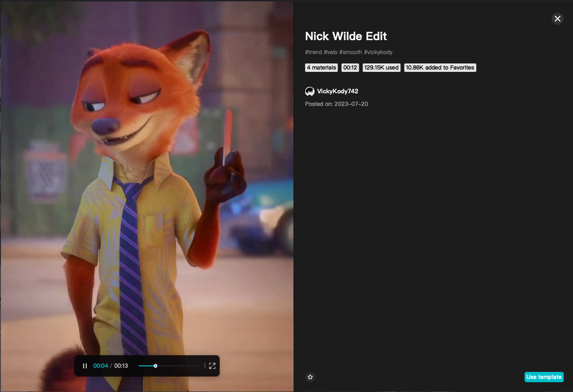
Task: Open the VickyKody742 creator name
Action: (338, 91)
